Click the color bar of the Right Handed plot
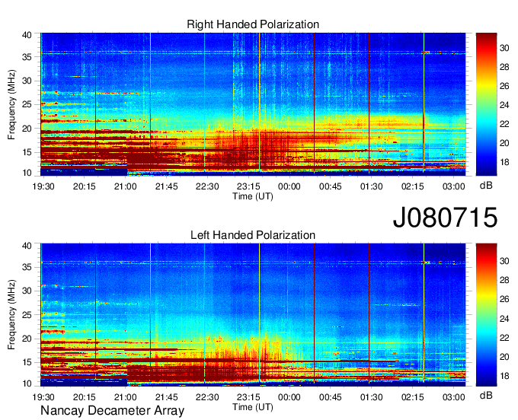 pyautogui.click(x=486, y=104)
